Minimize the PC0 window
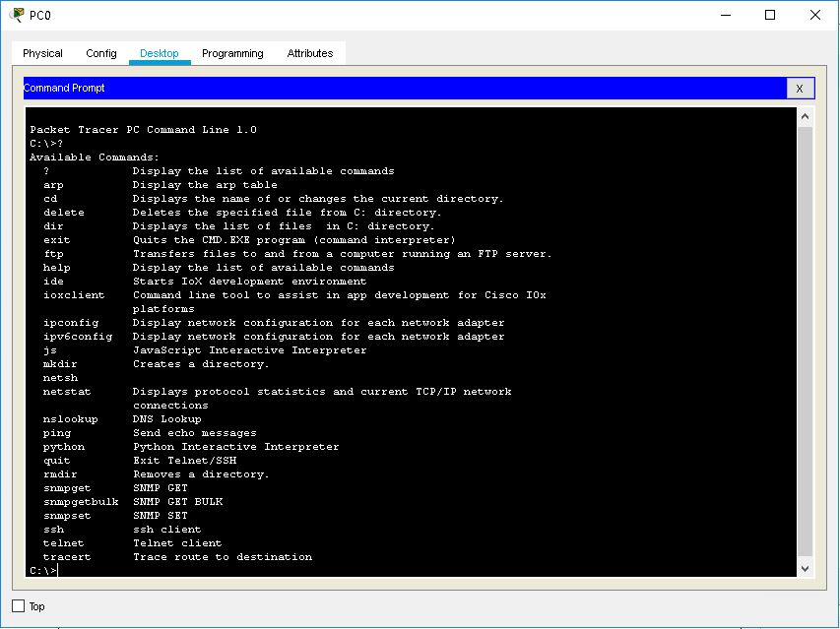Screen dimensions: 840x629 pyautogui.click(x=726, y=15)
